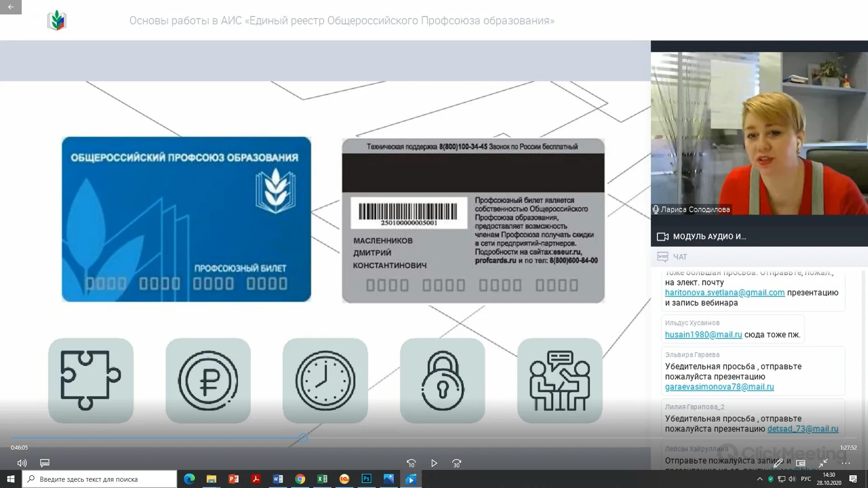868x488 pixels.
Task: Select the МОДУЛЬ АУДИО И… panel header
Action: (x=709, y=236)
